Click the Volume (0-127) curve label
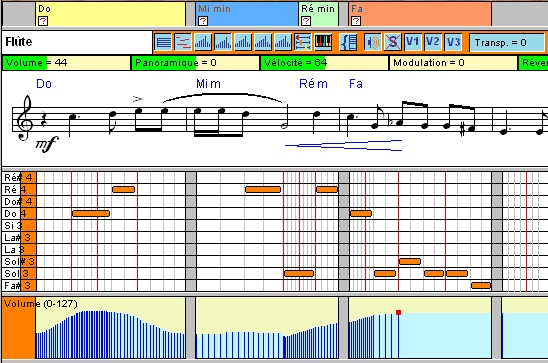This screenshot has width=548, height=363. tap(41, 304)
